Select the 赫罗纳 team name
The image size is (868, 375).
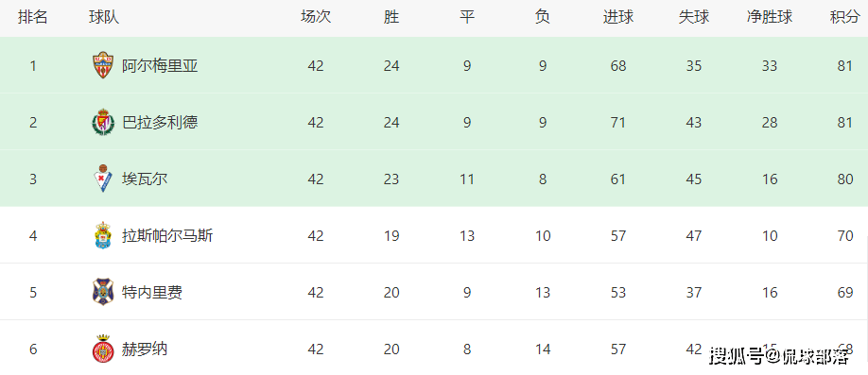click(x=145, y=349)
